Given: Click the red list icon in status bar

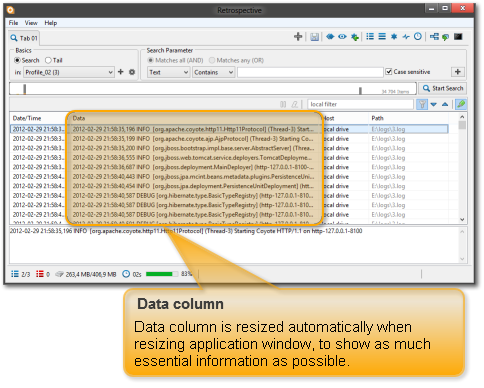Looking at the screenshot, I should (40, 274).
